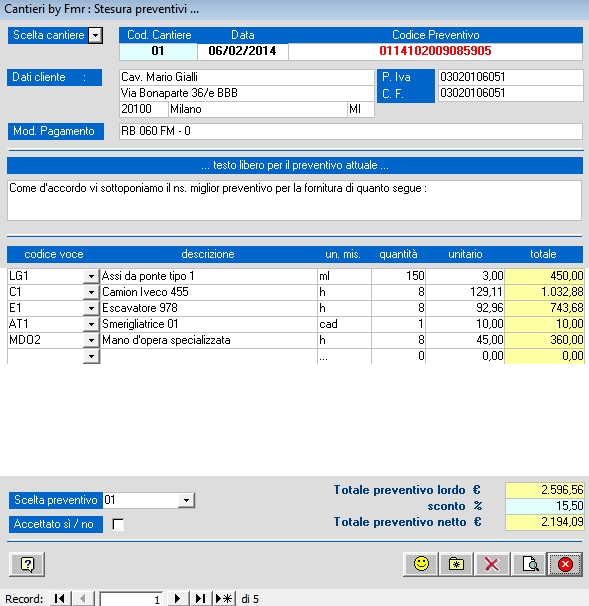Screen dimensions: 589x606
Task: Open the Scelta cantiere dropdown arrow
Action: [95, 36]
